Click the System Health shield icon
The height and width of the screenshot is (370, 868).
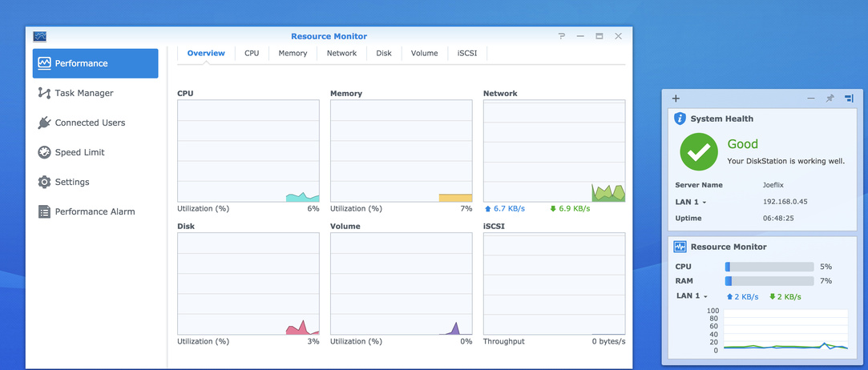(x=680, y=119)
